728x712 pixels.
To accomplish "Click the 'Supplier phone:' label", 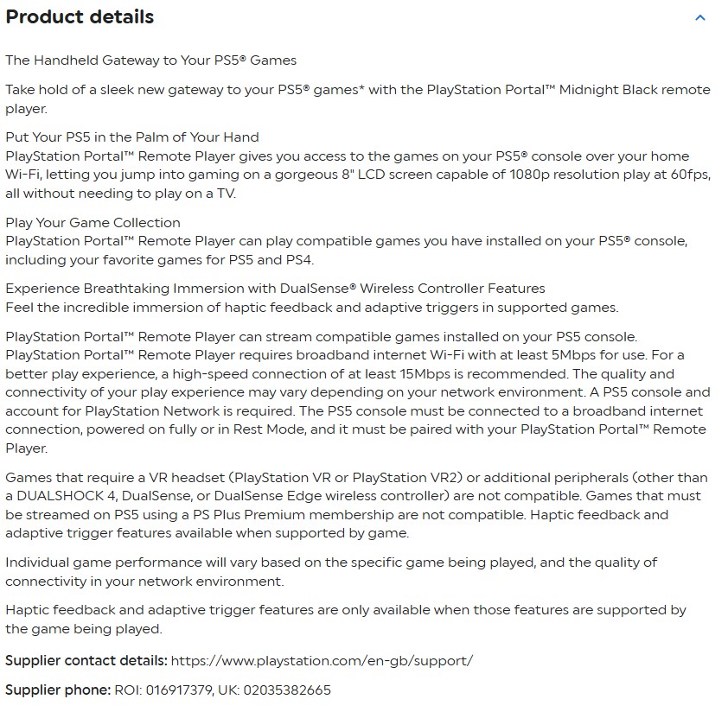I will coord(58,690).
